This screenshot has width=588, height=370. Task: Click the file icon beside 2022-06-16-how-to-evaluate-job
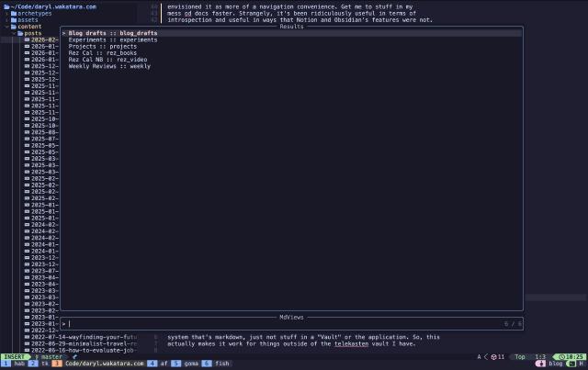tap(27, 350)
